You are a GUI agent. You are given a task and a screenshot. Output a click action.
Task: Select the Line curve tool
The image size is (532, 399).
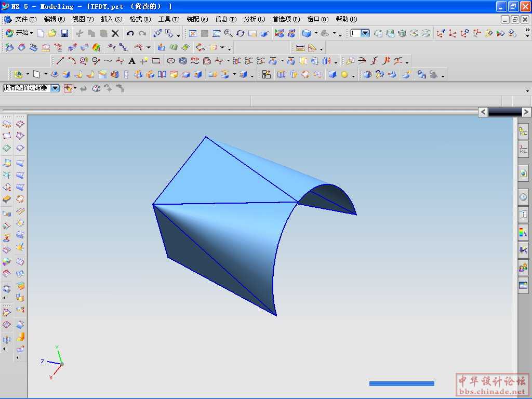point(60,61)
